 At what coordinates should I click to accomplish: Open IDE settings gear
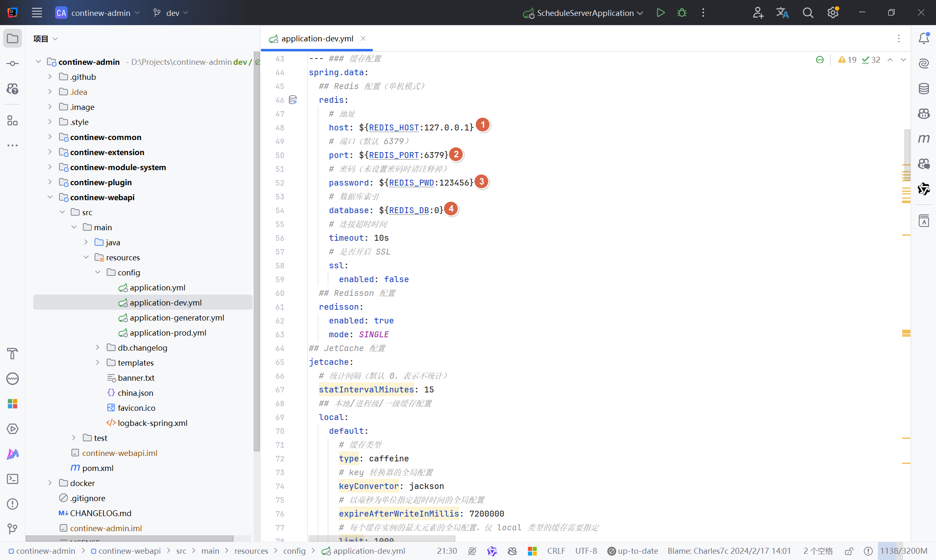[x=833, y=13]
